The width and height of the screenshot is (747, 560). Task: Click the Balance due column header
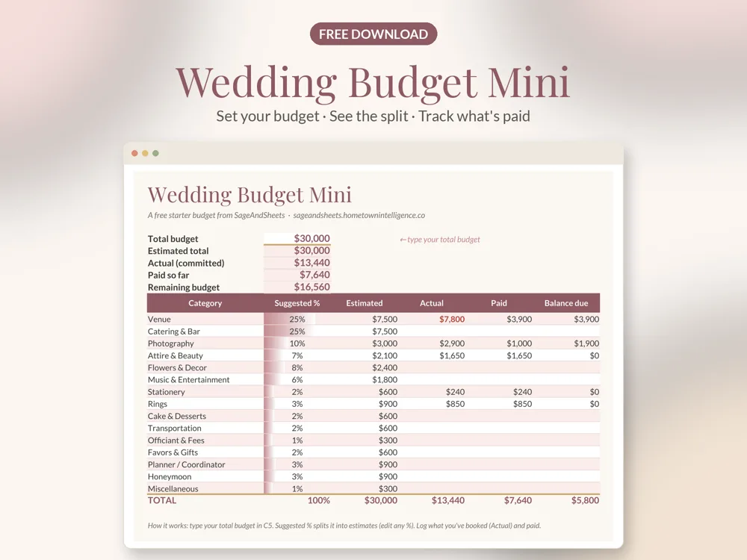pos(566,303)
